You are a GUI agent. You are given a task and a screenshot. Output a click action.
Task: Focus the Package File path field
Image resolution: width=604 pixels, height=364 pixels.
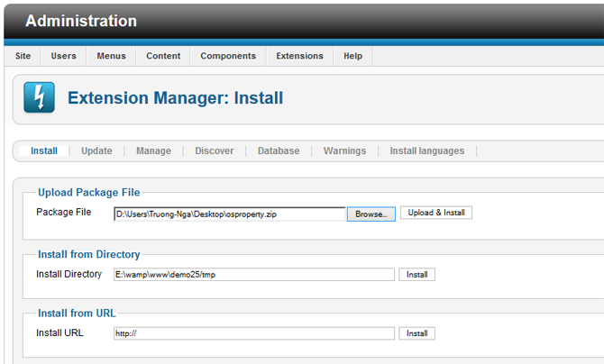[230, 214]
